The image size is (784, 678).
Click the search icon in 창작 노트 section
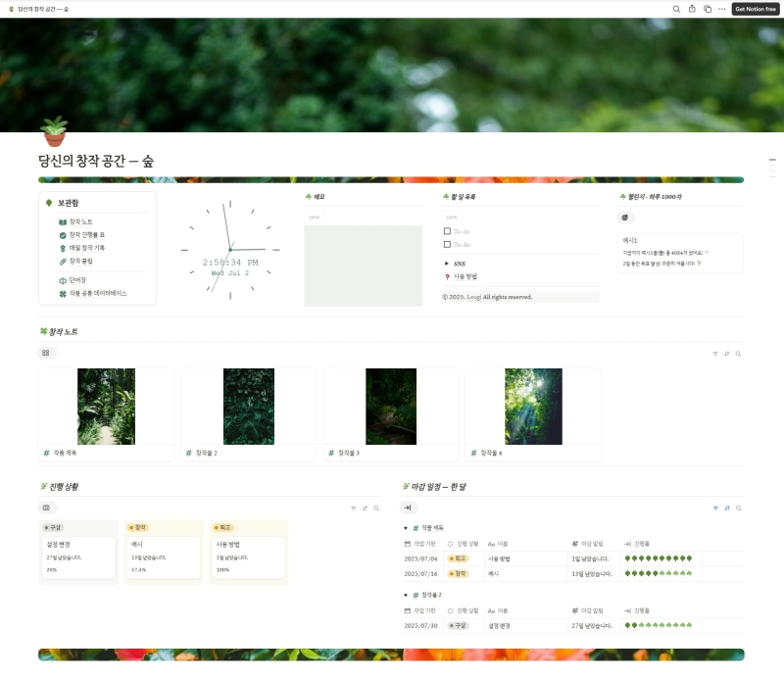click(x=738, y=353)
